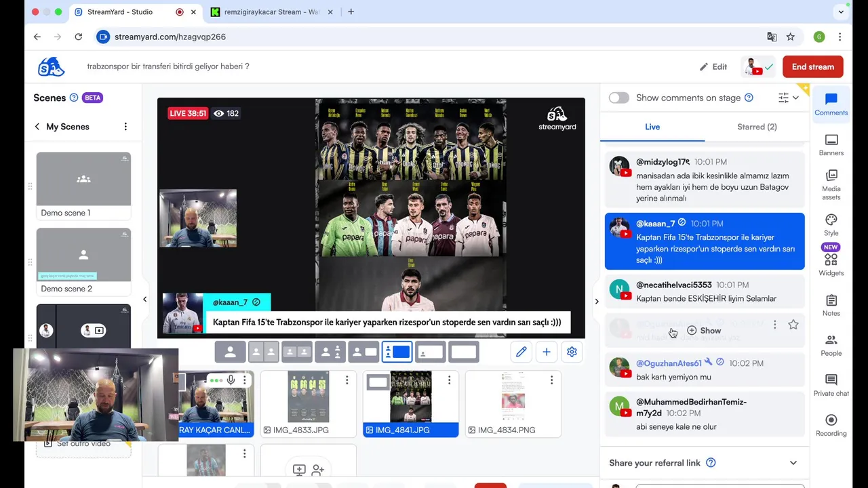Select the spotlight speaker layout
868x488 pixels.
click(330, 352)
